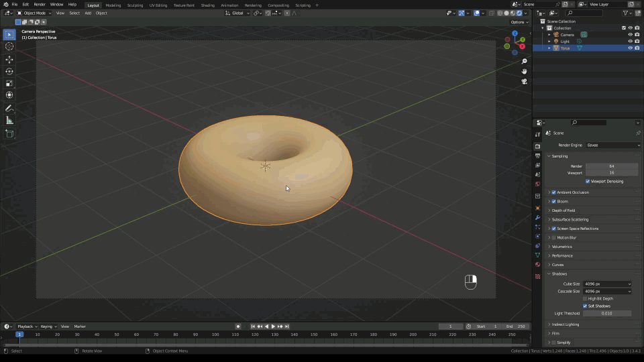
Task: Click the Light Threshold value slider
Action: [x=607, y=313]
